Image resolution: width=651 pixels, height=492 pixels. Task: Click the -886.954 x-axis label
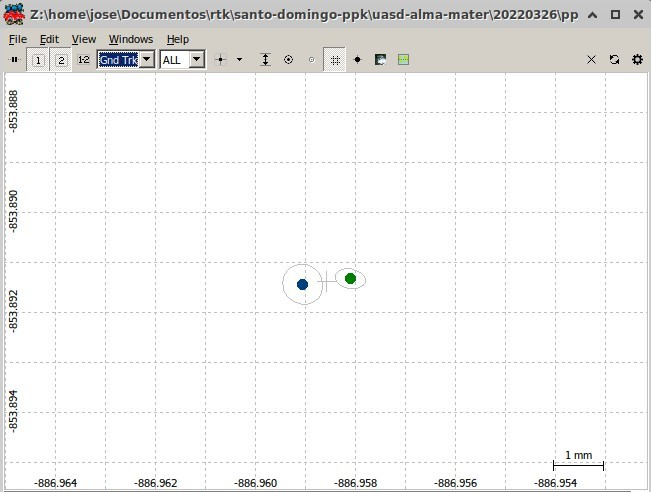tap(556, 483)
